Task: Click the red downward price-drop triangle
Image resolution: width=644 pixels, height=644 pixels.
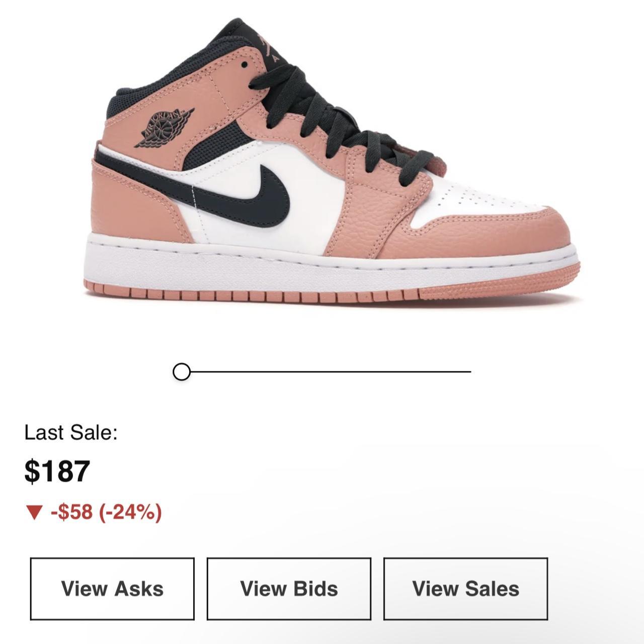Action: point(34,513)
